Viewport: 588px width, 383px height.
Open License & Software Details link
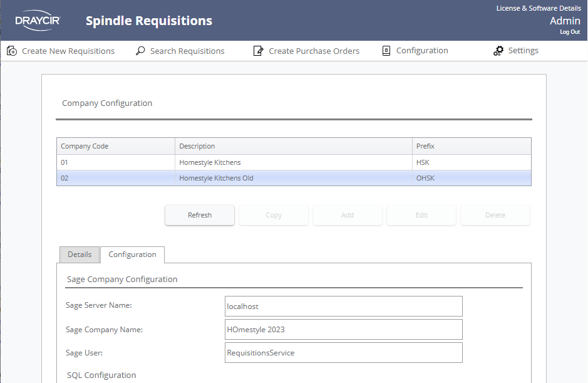[539, 8]
